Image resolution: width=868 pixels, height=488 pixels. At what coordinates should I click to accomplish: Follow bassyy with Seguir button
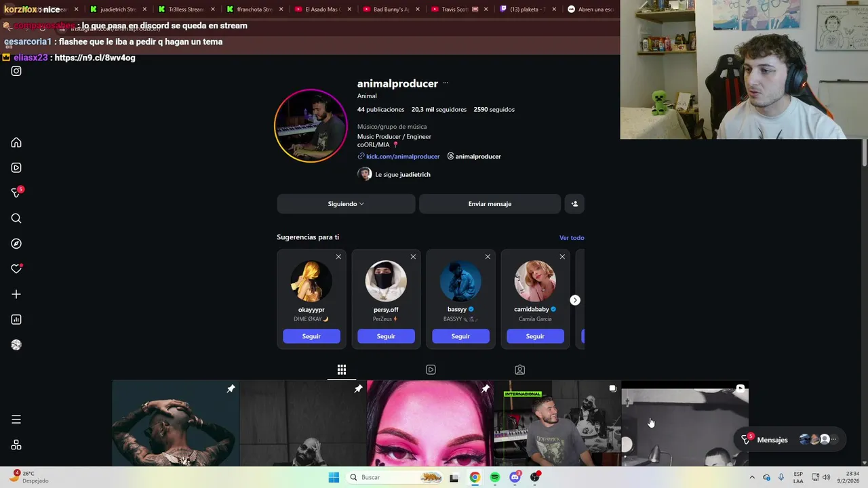(x=460, y=336)
